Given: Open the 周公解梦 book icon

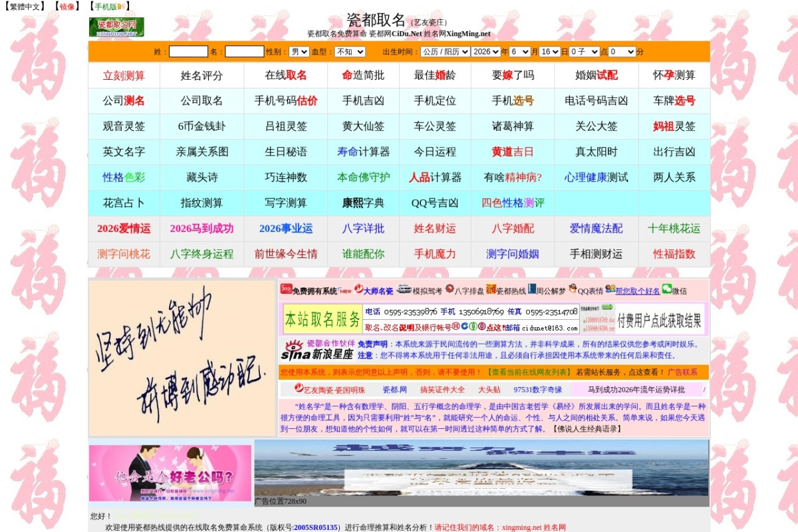Looking at the screenshot, I should 532,289.
